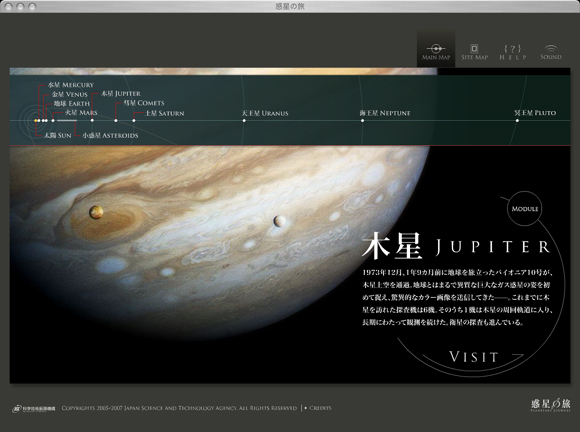
Task: Click the asteroid belt bar on the orbit line
Action: coord(67,121)
